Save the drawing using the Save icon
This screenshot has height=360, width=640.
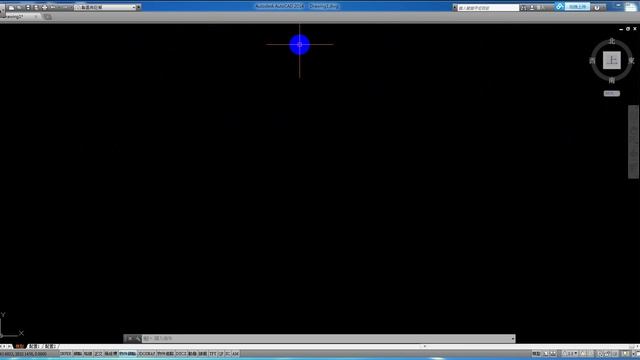click(28, 7)
